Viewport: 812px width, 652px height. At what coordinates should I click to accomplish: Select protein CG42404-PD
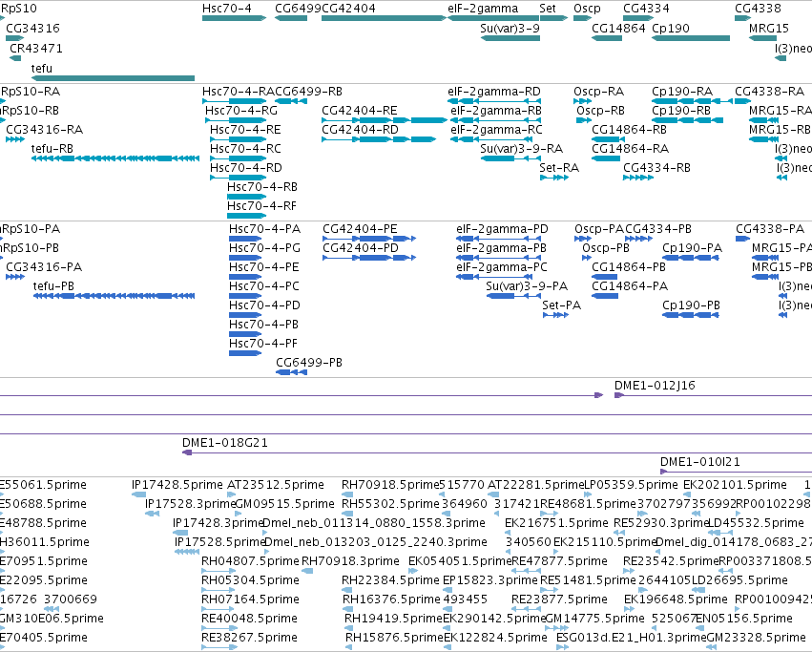coord(369,258)
